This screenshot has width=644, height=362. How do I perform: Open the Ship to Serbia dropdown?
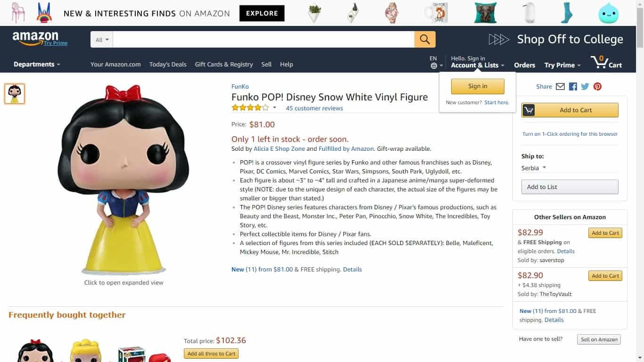click(x=534, y=168)
